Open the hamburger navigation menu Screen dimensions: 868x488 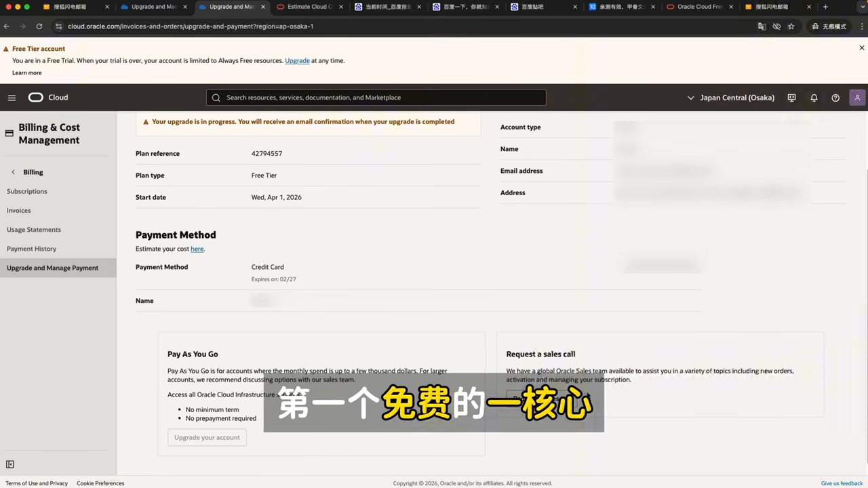(12, 98)
